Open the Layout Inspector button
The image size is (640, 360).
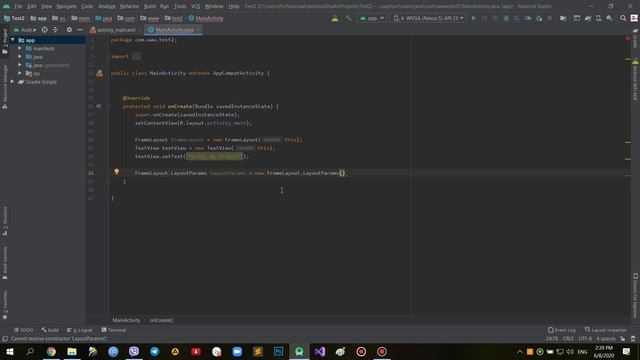[605, 330]
